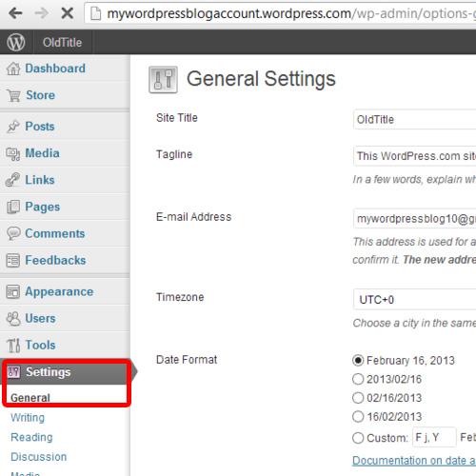This screenshot has height=476, width=476.
Task: Open Documentation on date formatting link
Action: pos(414,461)
